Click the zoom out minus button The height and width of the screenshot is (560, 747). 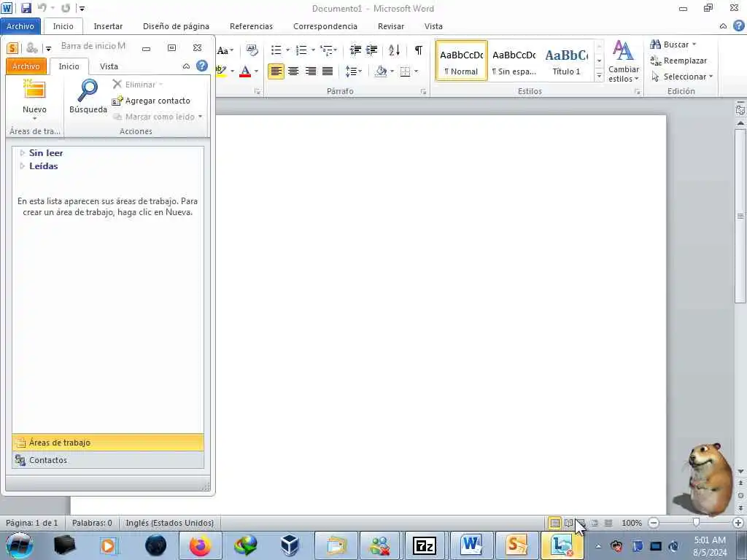tap(654, 523)
